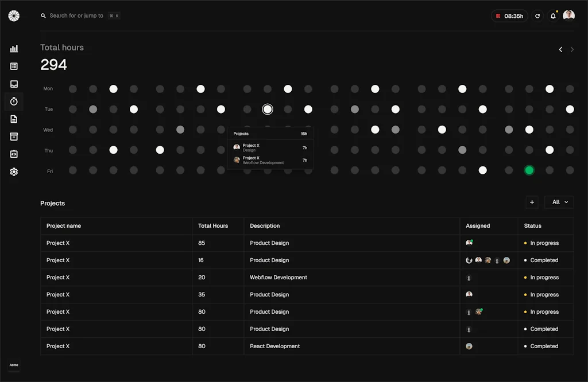Screen dimensions: 588x382
Task: Select the Projects tooltip header showing 16h
Action: coord(270,133)
